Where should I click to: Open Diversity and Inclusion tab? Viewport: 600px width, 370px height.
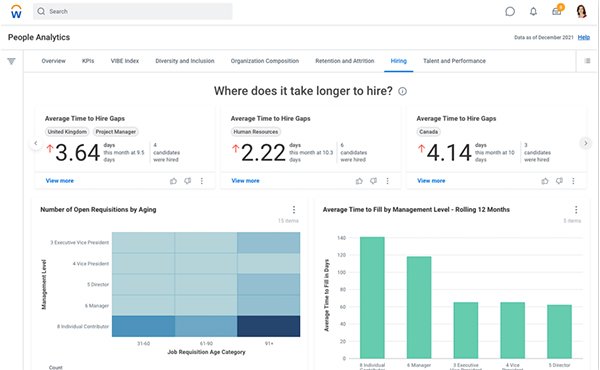[x=185, y=61]
